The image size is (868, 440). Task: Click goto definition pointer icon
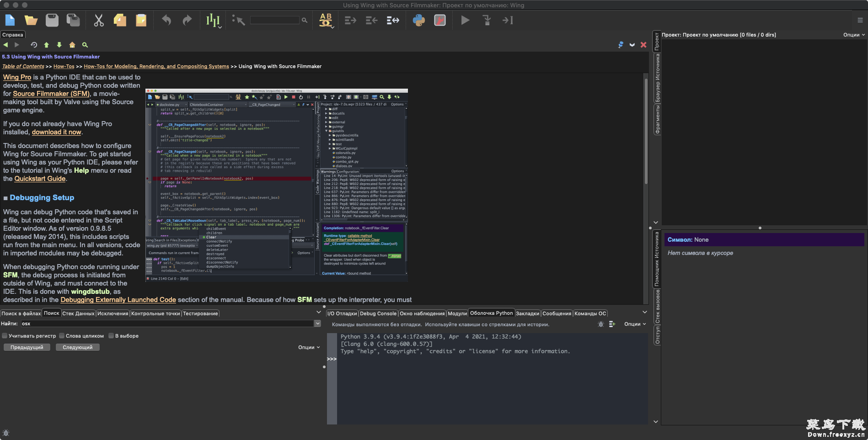pyautogui.click(x=238, y=20)
